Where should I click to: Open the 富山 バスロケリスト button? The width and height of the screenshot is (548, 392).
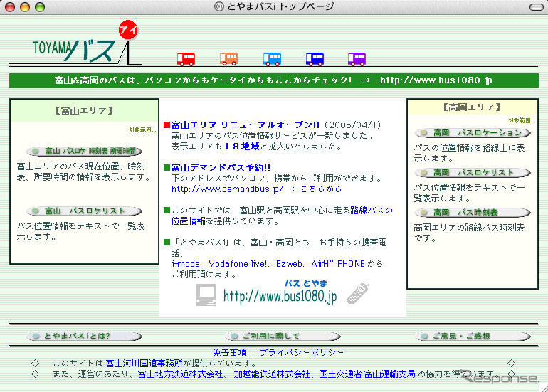(x=84, y=211)
